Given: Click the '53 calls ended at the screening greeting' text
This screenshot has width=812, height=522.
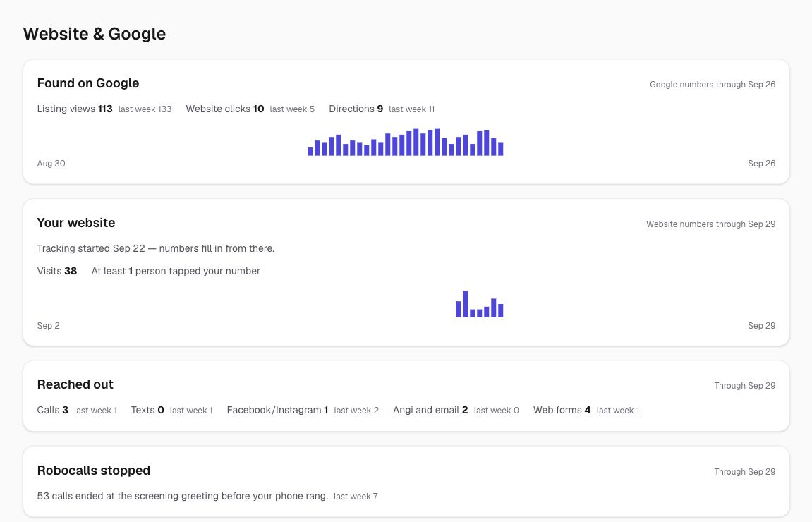Looking at the screenshot, I should 182,496.
